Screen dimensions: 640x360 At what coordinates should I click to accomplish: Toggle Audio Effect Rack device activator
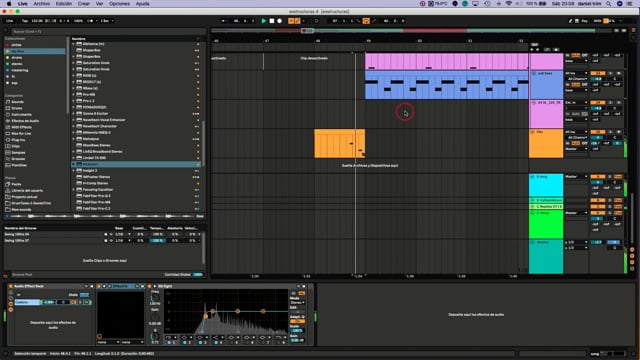click(11, 286)
